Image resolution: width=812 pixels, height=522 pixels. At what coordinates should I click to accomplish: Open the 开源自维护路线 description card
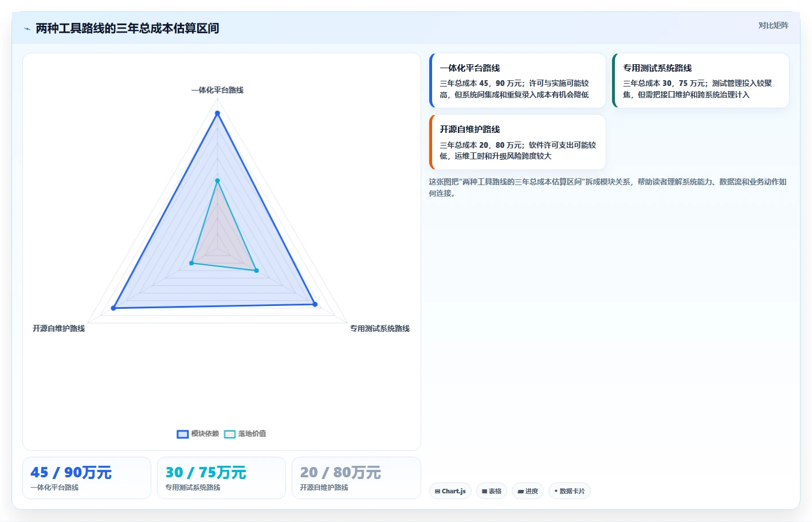(x=517, y=142)
